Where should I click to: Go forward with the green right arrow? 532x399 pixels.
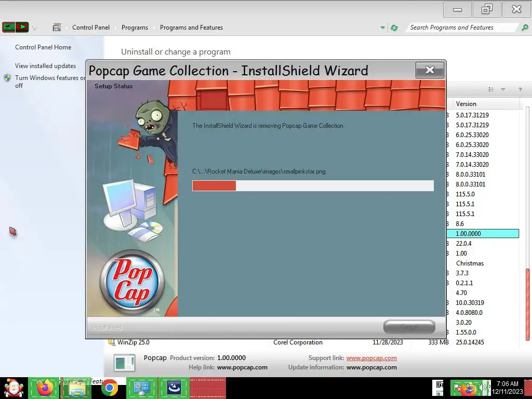pos(22,27)
